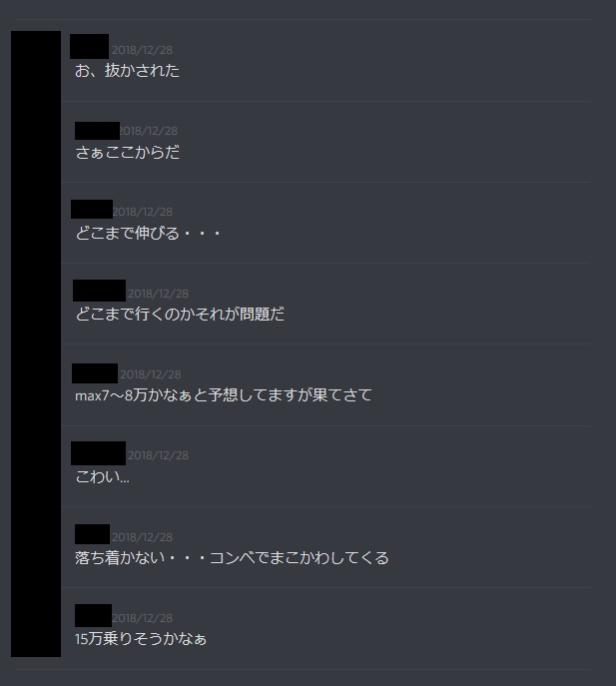Open the redacted username above 'こわい...'
This screenshot has width=616, height=686.
pyautogui.click(x=99, y=453)
